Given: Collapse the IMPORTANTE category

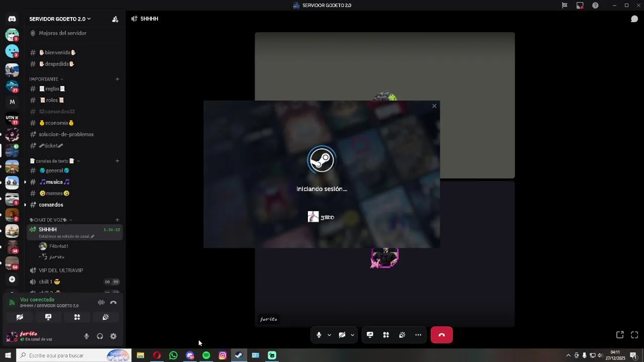Looking at the screenshot, I should [x=46, y=79].
